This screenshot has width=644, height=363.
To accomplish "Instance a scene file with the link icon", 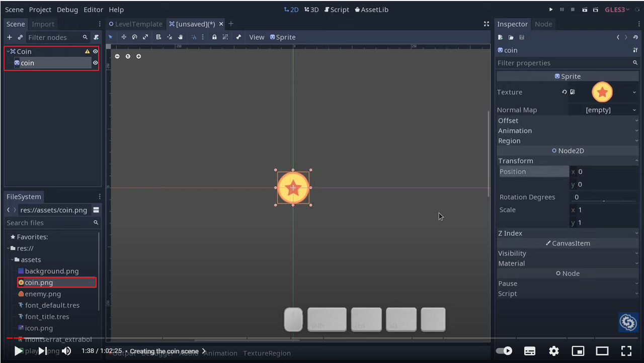I will (x=20, y=37).
